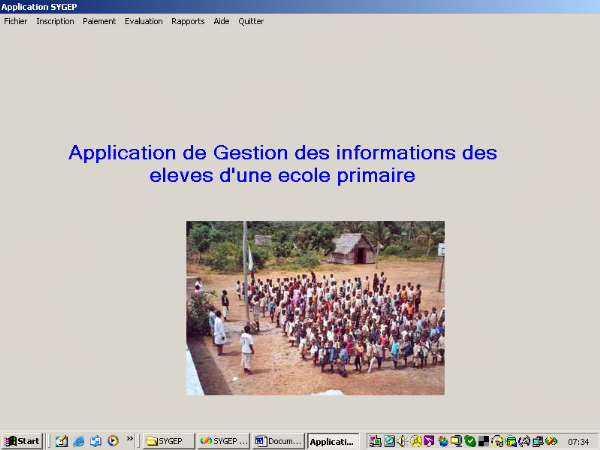Click the purple tray icon
Screen dimensions: 600x450
(429, 441)
